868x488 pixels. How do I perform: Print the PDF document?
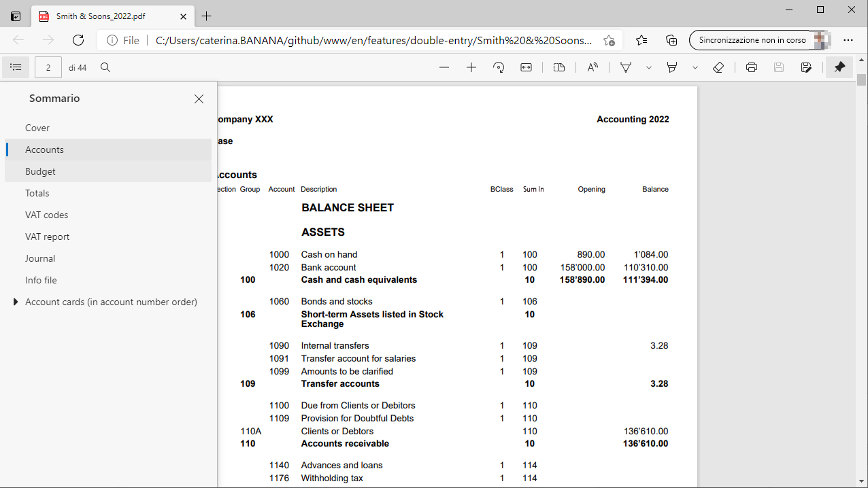[x=752, y=67]
